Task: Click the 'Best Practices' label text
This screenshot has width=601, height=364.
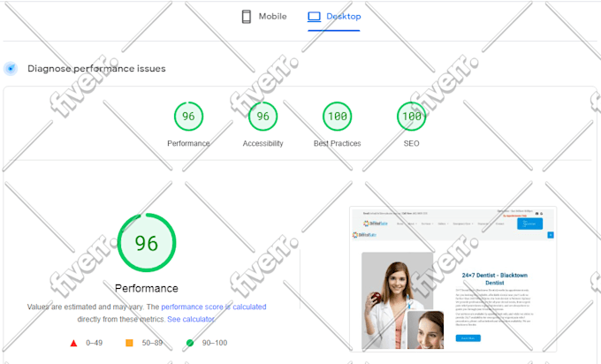Action: tap(338, 143)
